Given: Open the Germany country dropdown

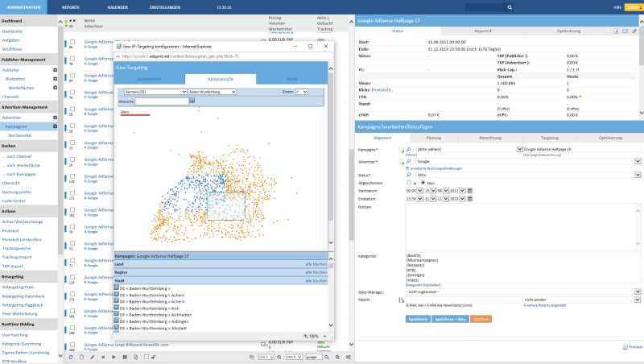Looking at the screenshot, I should (x=155, y=92).
